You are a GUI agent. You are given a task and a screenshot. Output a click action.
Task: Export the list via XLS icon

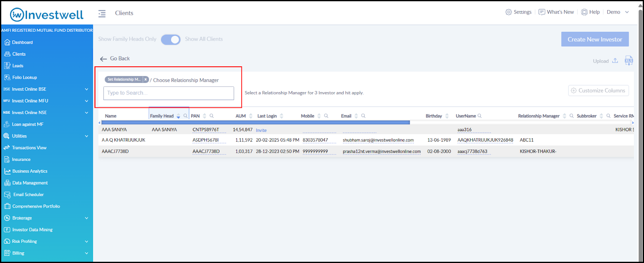[x=629, y=60]
